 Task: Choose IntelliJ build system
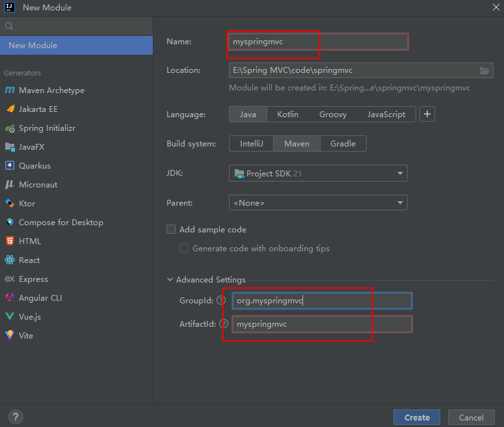[x=252, y=143]
